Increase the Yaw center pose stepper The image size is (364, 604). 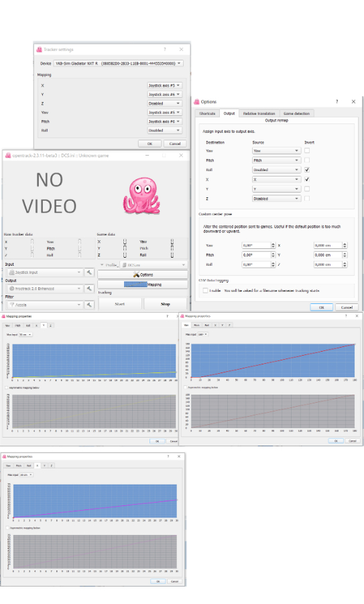pyautogui.click(x=274, y=244)
